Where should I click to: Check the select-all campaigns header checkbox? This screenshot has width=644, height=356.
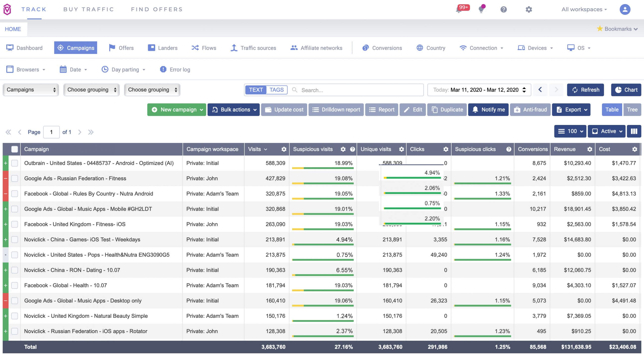15,149
